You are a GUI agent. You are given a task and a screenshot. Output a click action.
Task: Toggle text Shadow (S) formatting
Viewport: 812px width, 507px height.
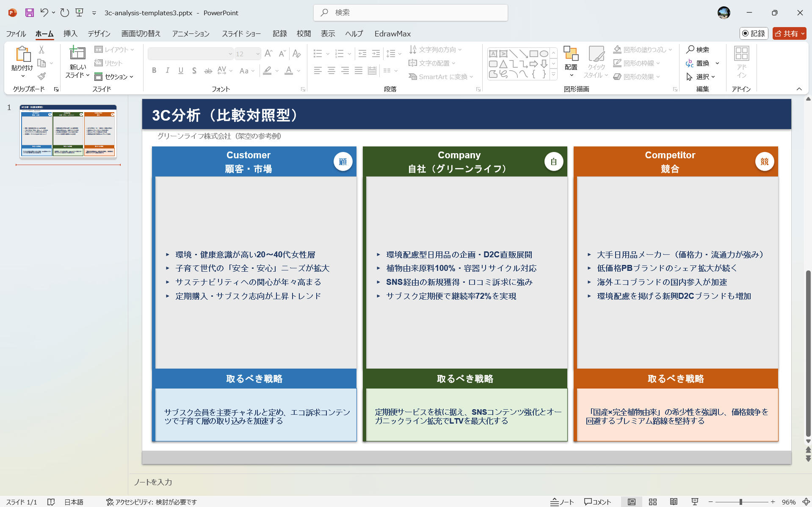coord(194,71)
